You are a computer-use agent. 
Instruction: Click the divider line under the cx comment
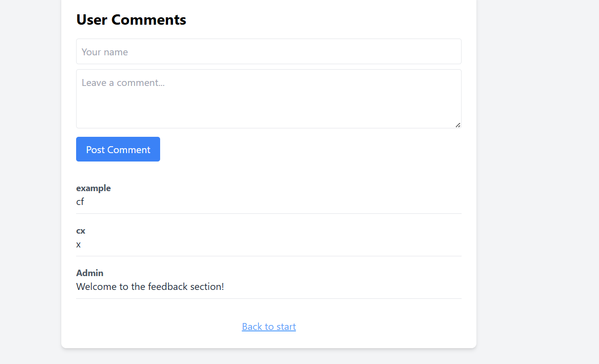tap(268, 256)
